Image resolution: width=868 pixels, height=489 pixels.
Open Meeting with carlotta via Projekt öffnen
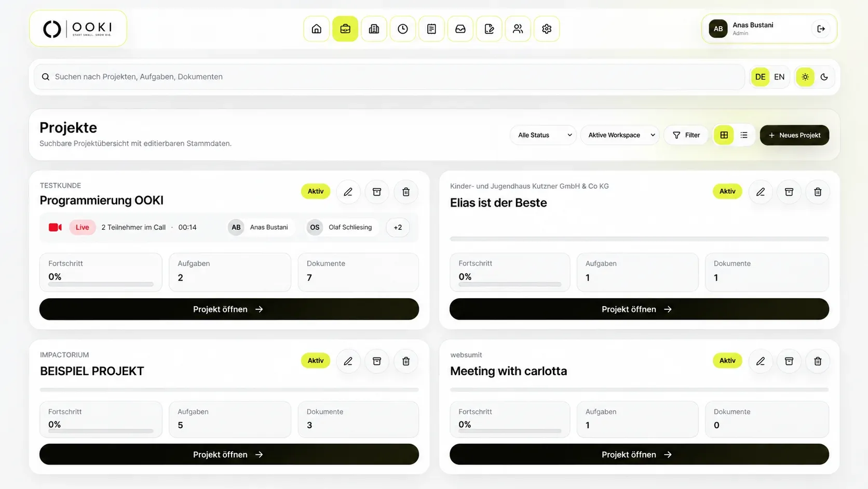pos(639,454)
